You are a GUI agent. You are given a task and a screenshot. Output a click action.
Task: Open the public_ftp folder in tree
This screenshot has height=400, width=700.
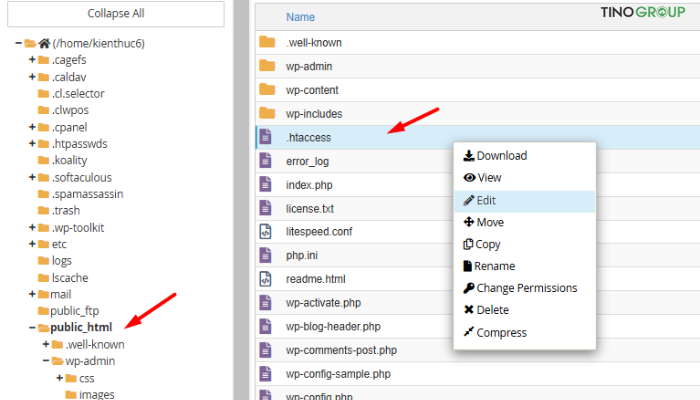tap(75, 311)
